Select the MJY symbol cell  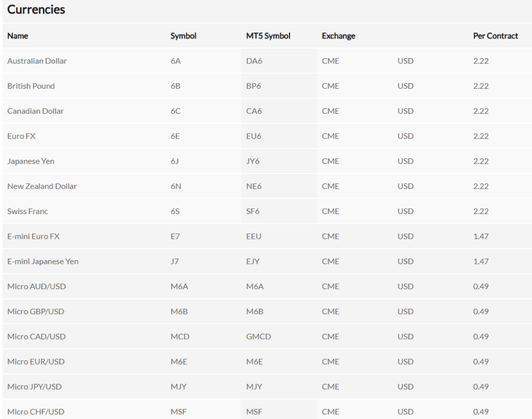178,387
